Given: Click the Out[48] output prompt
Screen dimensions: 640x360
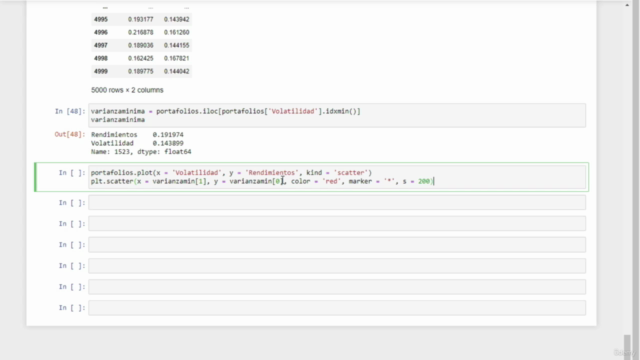Looking at the screenshot, I should click(70, 134).
